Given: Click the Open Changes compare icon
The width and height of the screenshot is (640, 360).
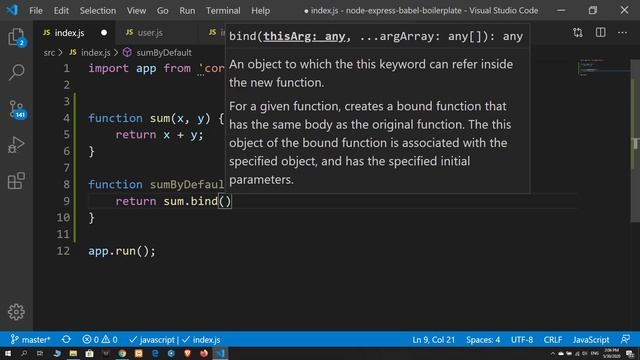Looking at the screenshot, I should click(x=578, y=33).
